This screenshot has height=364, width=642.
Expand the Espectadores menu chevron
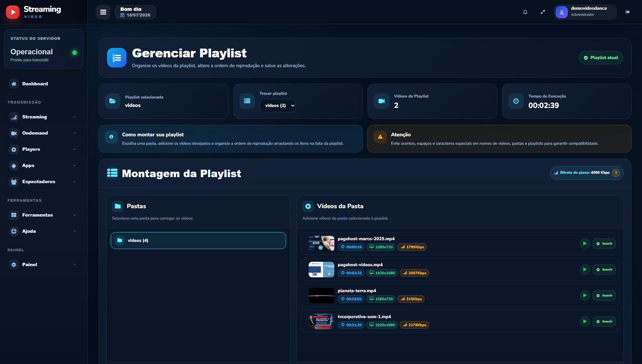(75, 182)
